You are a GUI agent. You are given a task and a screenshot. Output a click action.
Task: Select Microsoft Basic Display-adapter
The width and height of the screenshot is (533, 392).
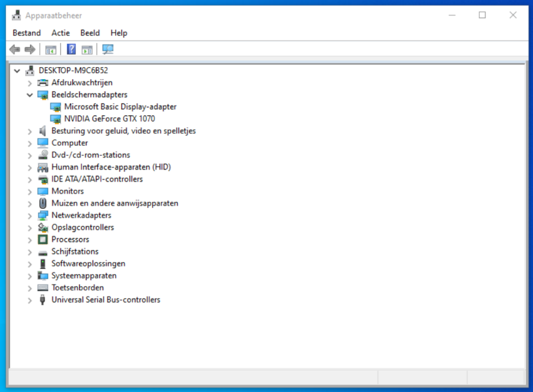pos(120,107)
